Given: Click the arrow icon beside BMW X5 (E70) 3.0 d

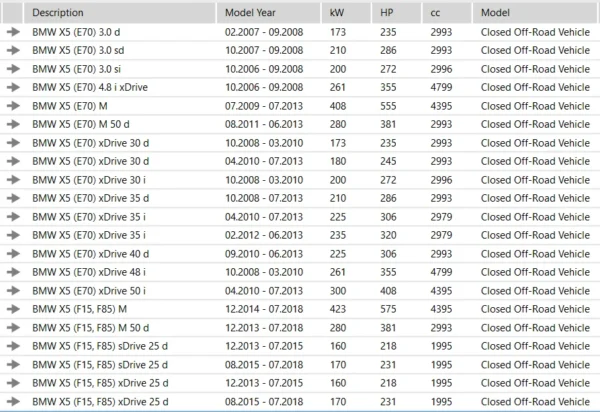Looking at the screenshot, I should coord(13,33).
